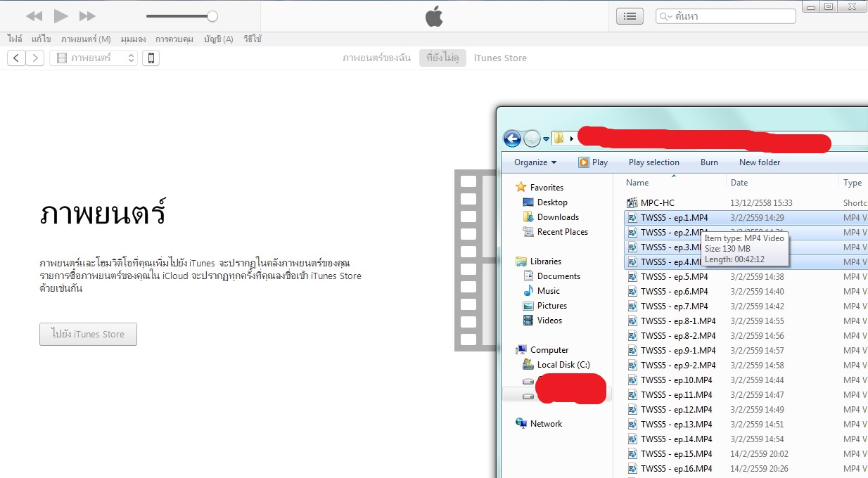This screenshot has height=478, width=868.
Task: Click the ไปยัง iTunes Store button
Action: [x=88, y=334]
